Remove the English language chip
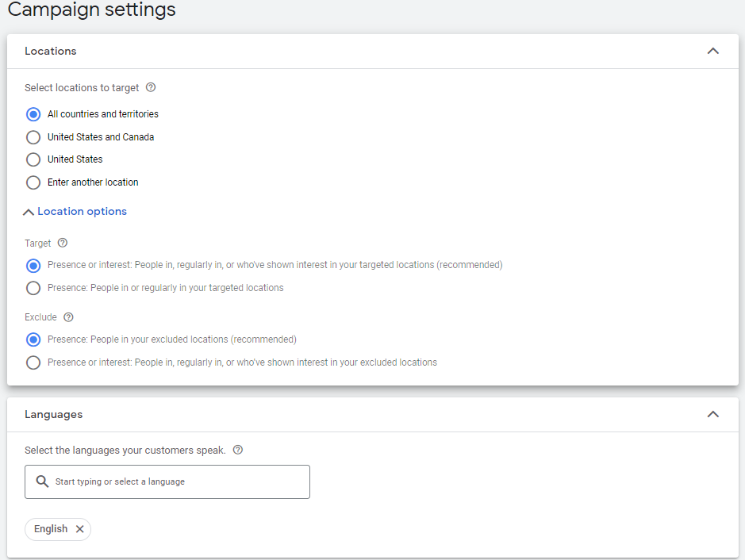This screenshot has height=560, width=745. [79, 529]
